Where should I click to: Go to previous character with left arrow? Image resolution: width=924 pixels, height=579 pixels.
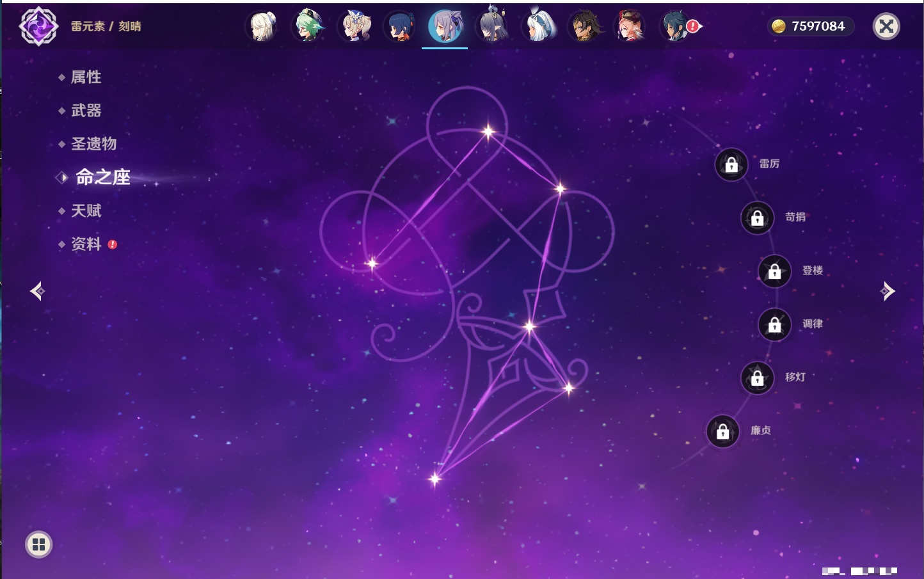[37, 291]
